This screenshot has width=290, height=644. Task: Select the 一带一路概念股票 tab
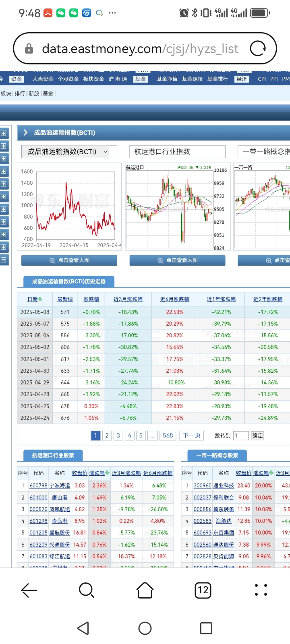217,456
